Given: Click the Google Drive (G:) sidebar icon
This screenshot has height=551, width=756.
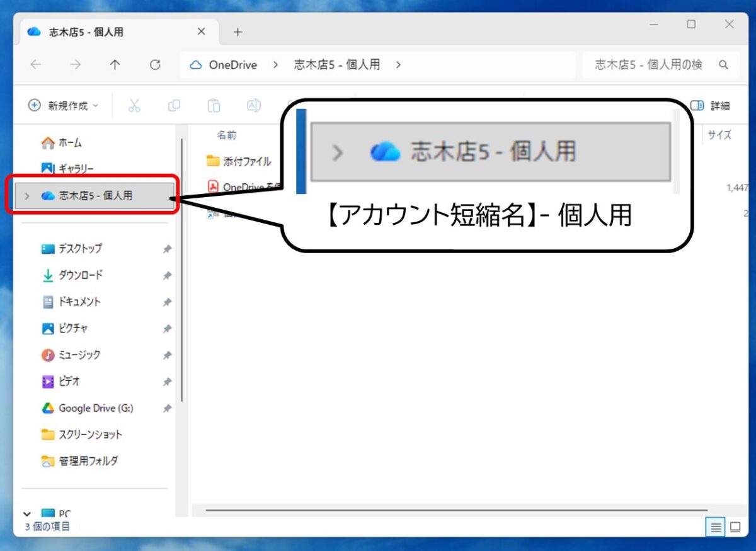Looking at the screenshot, I should [x=47, y=408].
